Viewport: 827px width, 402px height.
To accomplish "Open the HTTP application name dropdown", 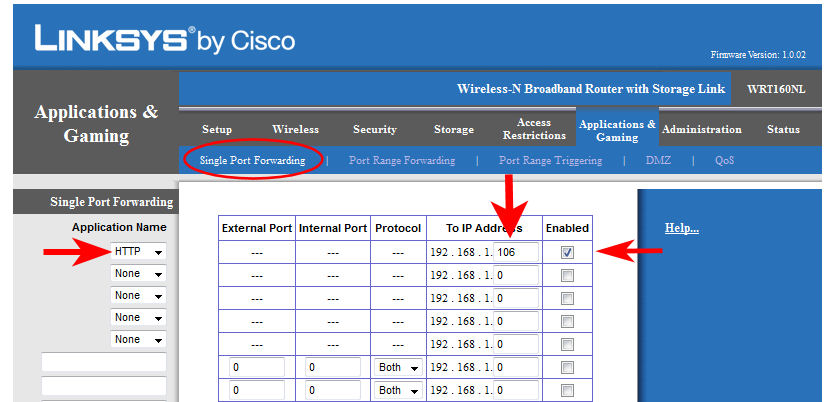I will tap(138, 252).
